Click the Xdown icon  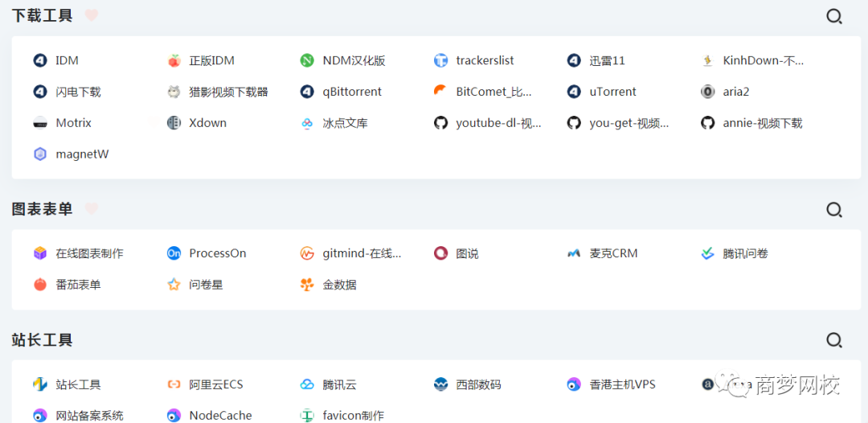tap(174, 123)
